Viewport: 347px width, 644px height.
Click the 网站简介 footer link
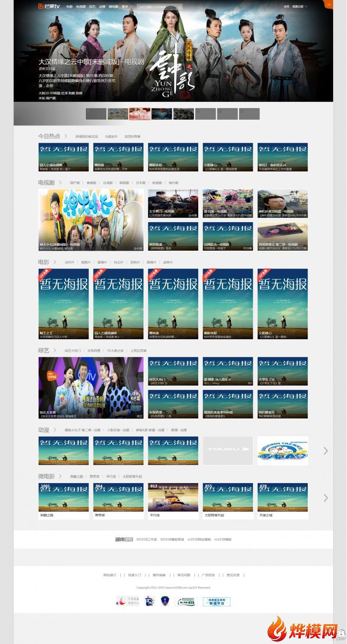pos(110,575)
